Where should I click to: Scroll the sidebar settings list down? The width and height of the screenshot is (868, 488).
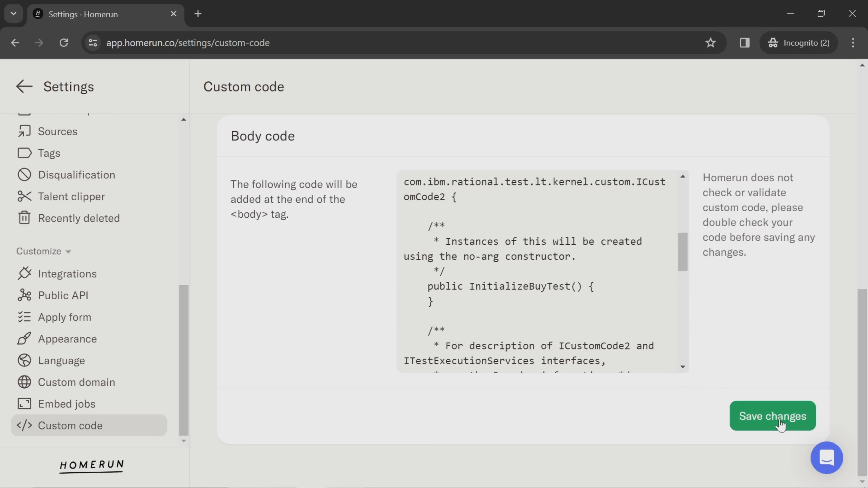(x=183, y=440)
